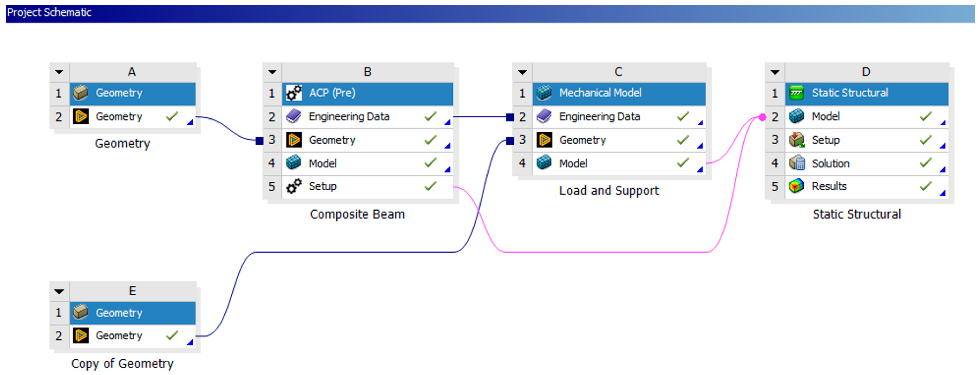Click Mechanical Model icon in system C header
This screenshot has height=375, width=980.
pyautogui.click(x=544, y=93)
